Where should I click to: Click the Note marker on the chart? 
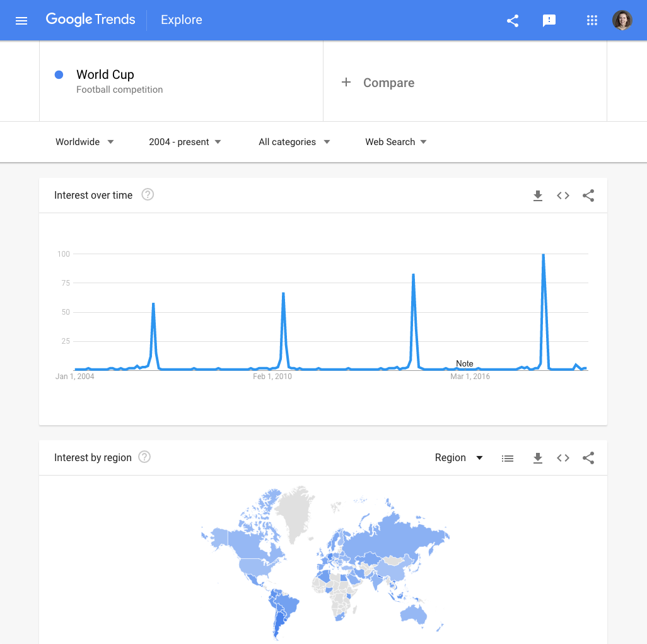click(465, 363)
